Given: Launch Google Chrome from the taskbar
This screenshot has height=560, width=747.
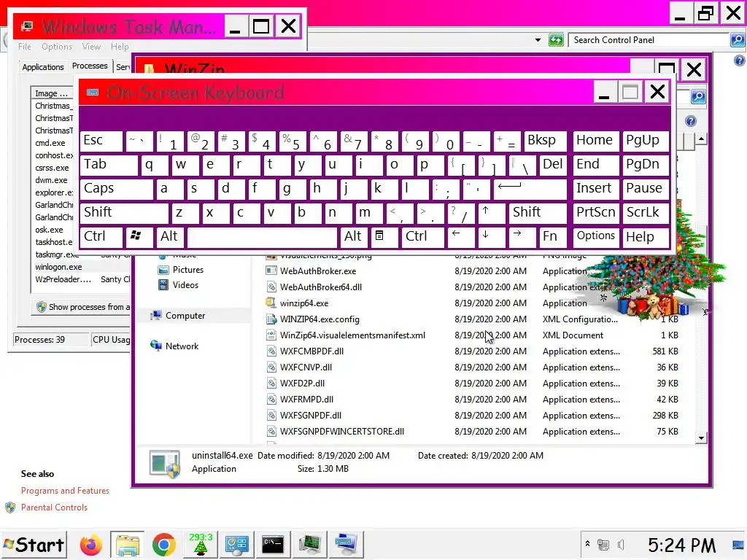Looking at the screenshot, I should click(x=164, y=545).
